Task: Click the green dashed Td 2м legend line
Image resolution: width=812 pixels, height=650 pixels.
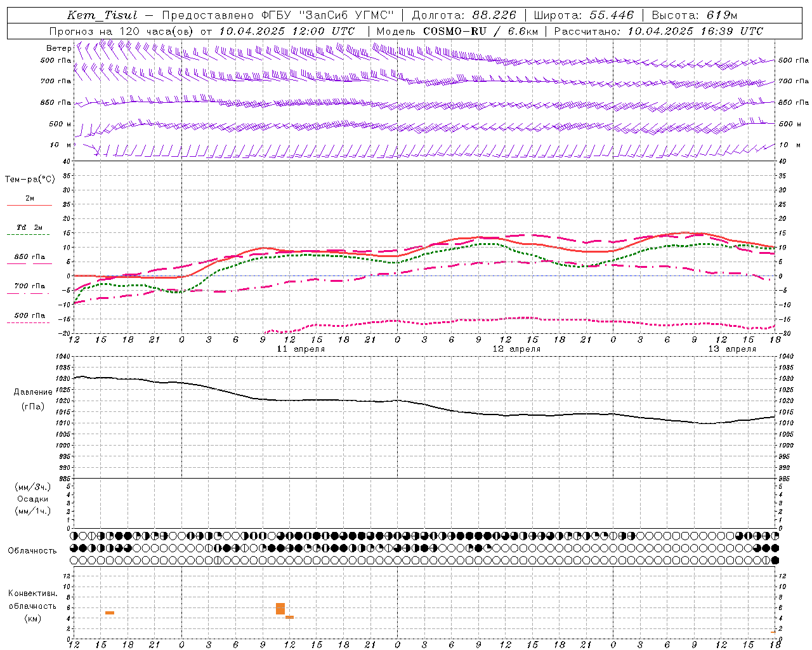Action: tap(28, 235)
